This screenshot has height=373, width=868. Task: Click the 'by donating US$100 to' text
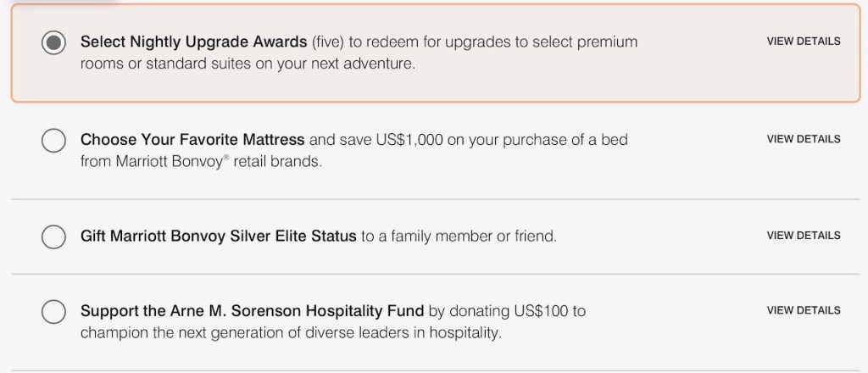(x=507, y=311)
